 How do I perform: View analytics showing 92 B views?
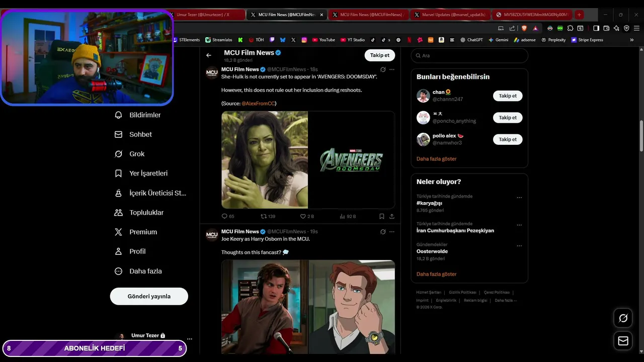(x=348, y=216)
